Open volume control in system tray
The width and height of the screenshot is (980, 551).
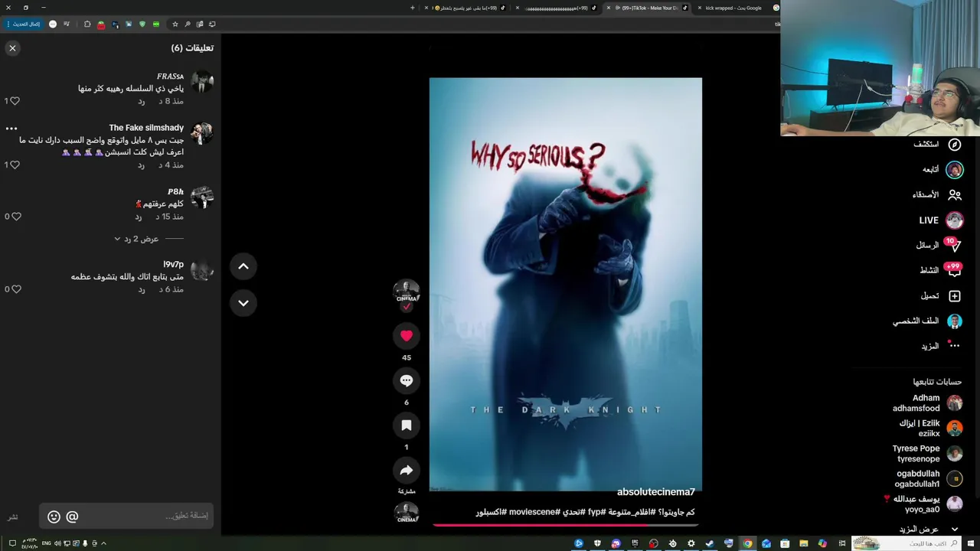pos(57,543)
